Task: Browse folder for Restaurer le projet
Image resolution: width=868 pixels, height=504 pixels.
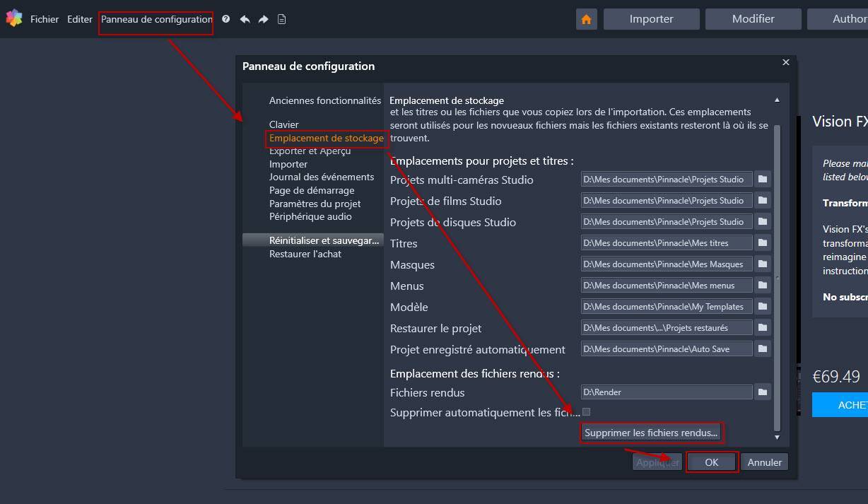Action: point(763,328)
